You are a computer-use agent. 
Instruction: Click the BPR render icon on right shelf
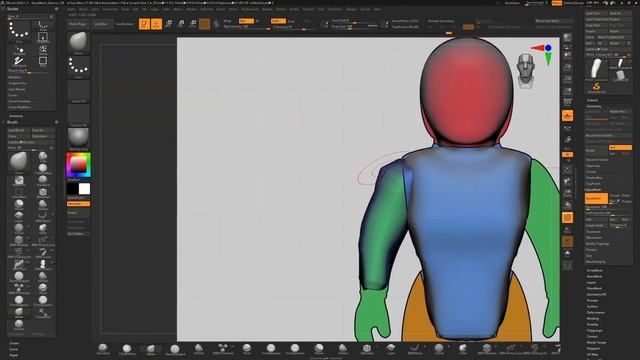click(x=567, y=38)
